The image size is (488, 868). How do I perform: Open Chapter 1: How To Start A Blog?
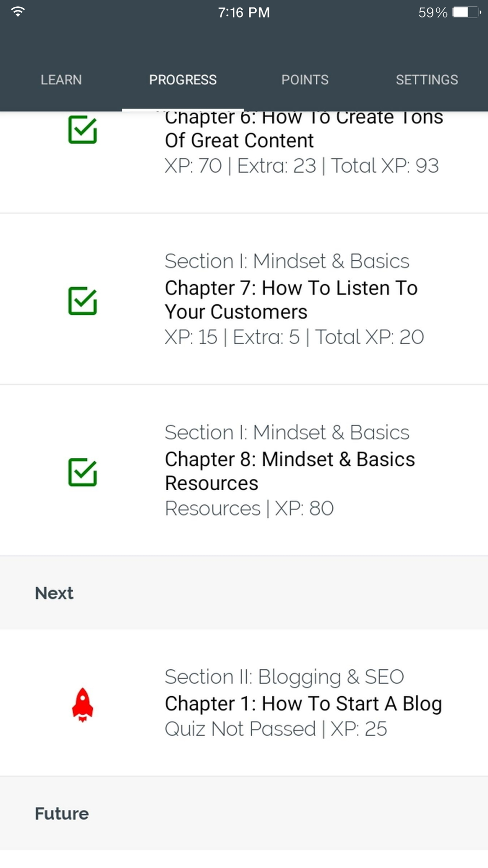[x=303, y=703]
